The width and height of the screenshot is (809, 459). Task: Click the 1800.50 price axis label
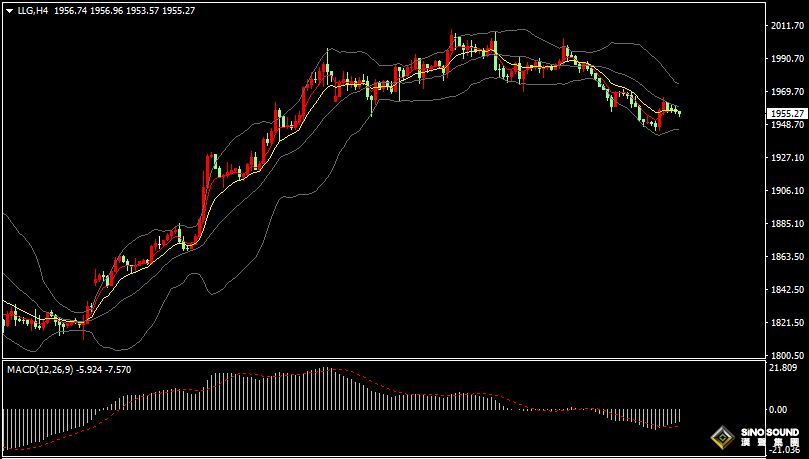[x=787, y=355]
